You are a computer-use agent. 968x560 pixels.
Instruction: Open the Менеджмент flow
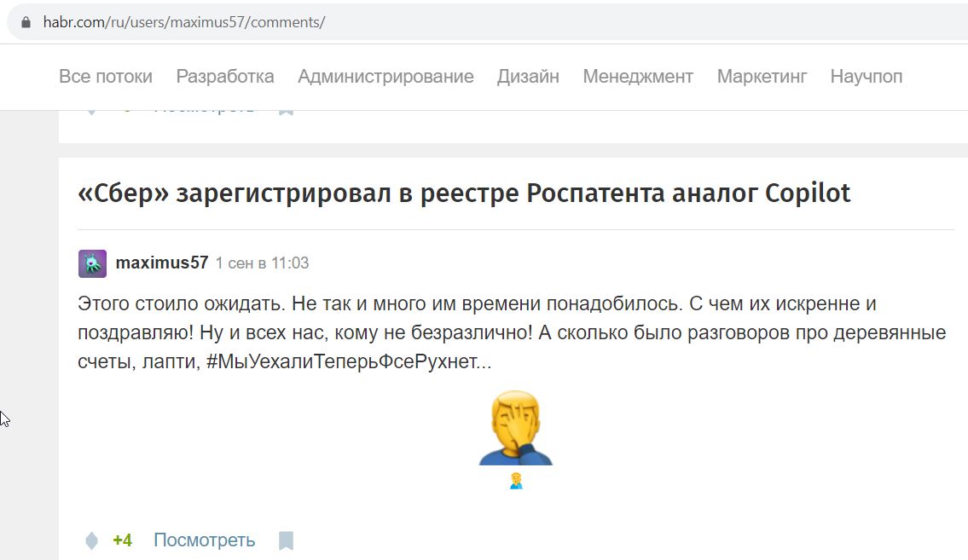[638, 77]
